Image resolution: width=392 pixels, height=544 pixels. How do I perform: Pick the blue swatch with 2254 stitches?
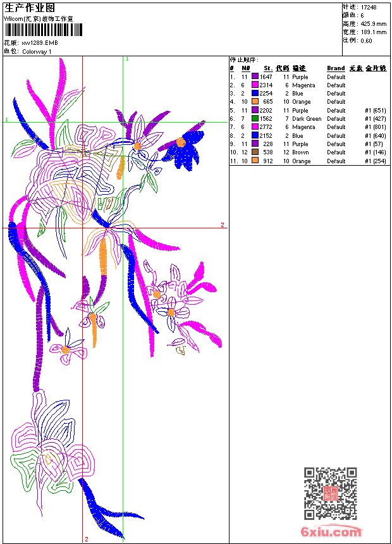tap(255, 94)
